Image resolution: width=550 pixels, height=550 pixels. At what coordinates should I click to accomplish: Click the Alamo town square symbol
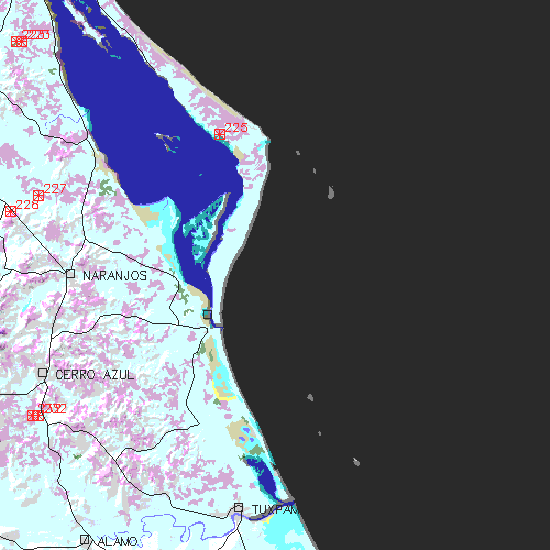click(84, 539)
